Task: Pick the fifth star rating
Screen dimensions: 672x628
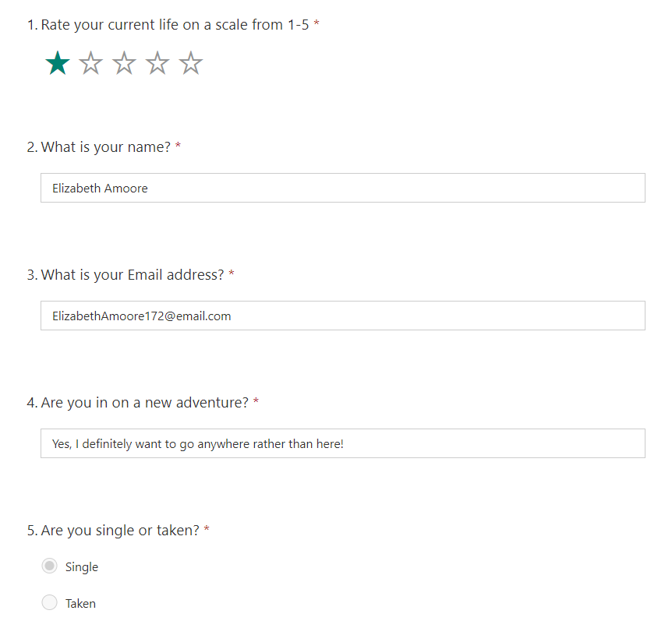Action: click(191, 63)
